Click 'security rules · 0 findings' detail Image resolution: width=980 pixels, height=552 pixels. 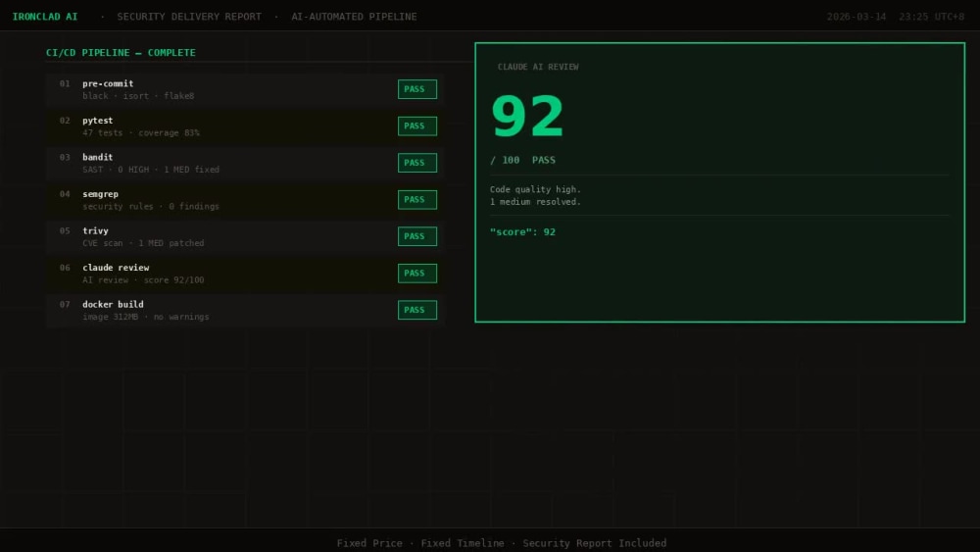[x=151, y=207]
